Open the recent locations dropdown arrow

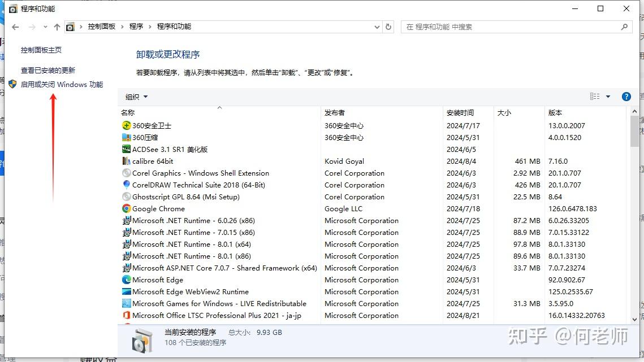click(45, 27)
